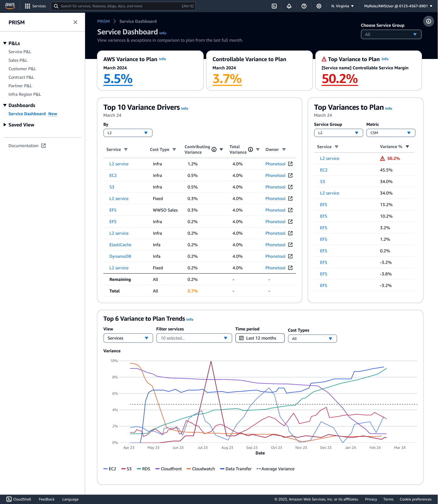
Task: Open the Choose Service Group dropdown
Action: 391,34
